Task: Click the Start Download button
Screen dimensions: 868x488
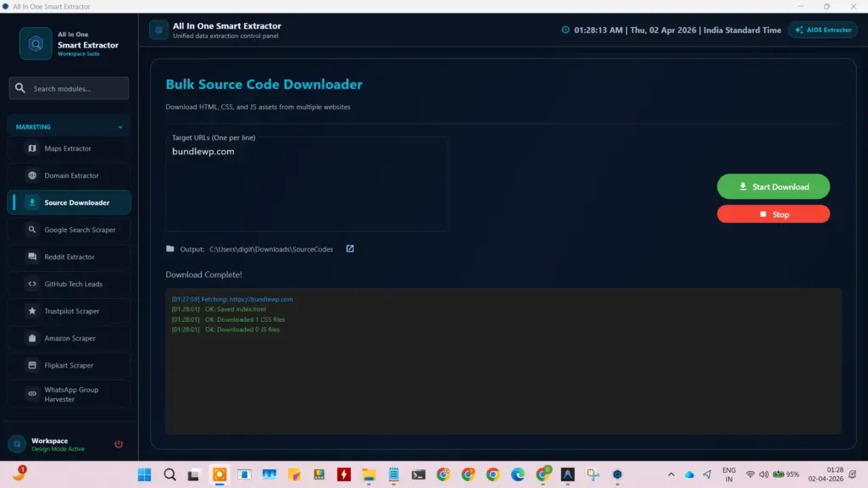Action: 773,186
